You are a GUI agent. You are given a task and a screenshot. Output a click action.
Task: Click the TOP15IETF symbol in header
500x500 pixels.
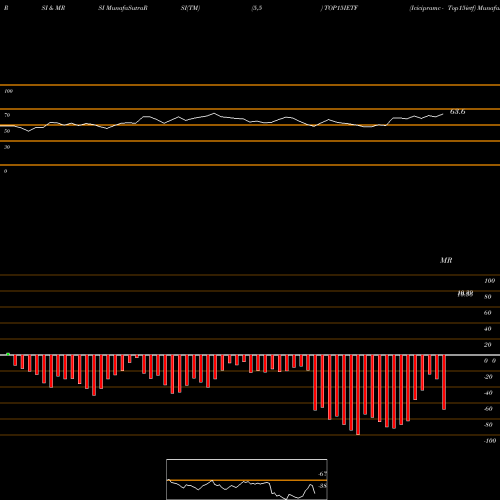pyautogui.click(x=341, y=8)
